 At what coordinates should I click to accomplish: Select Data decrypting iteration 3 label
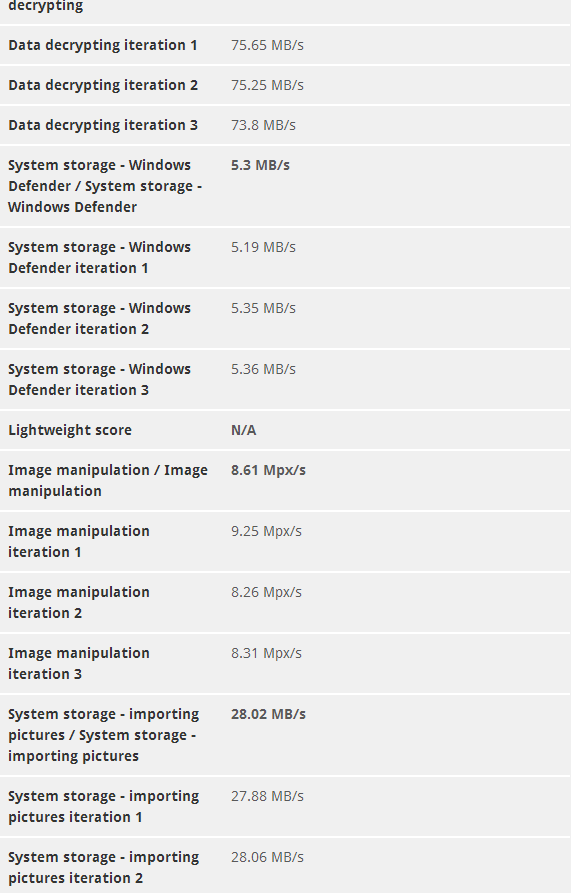103,125
